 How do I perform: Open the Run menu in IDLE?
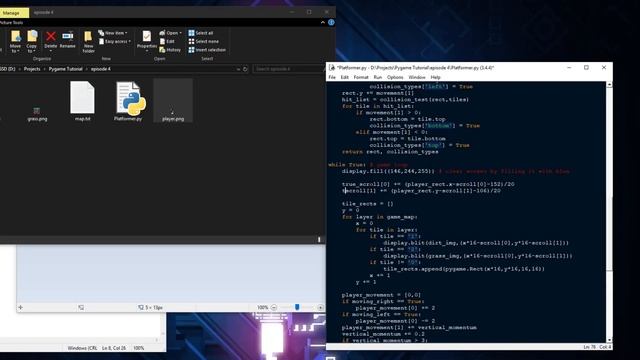tap(378, 77)
